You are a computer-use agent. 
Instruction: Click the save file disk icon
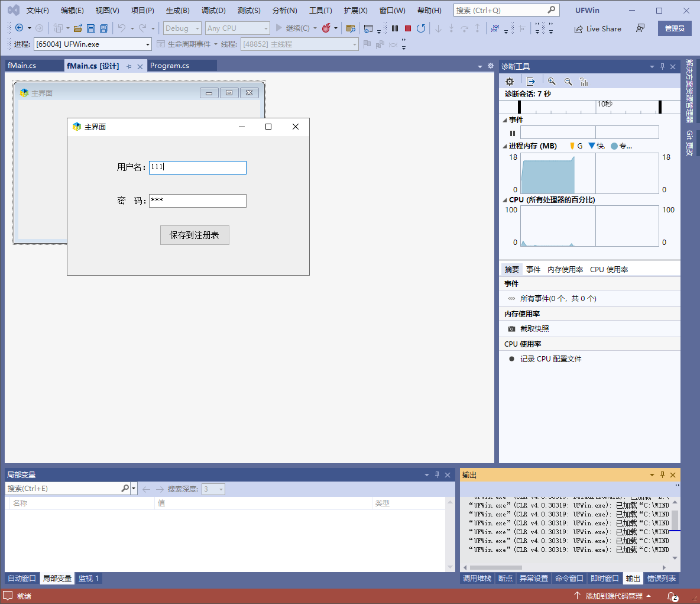point(90,28)
